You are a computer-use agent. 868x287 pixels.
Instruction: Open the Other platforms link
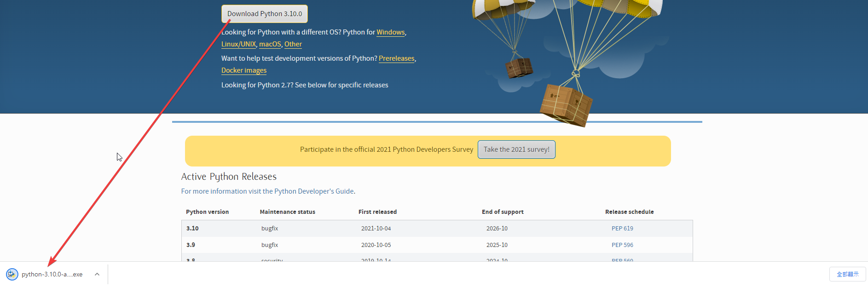pos(293,44)
